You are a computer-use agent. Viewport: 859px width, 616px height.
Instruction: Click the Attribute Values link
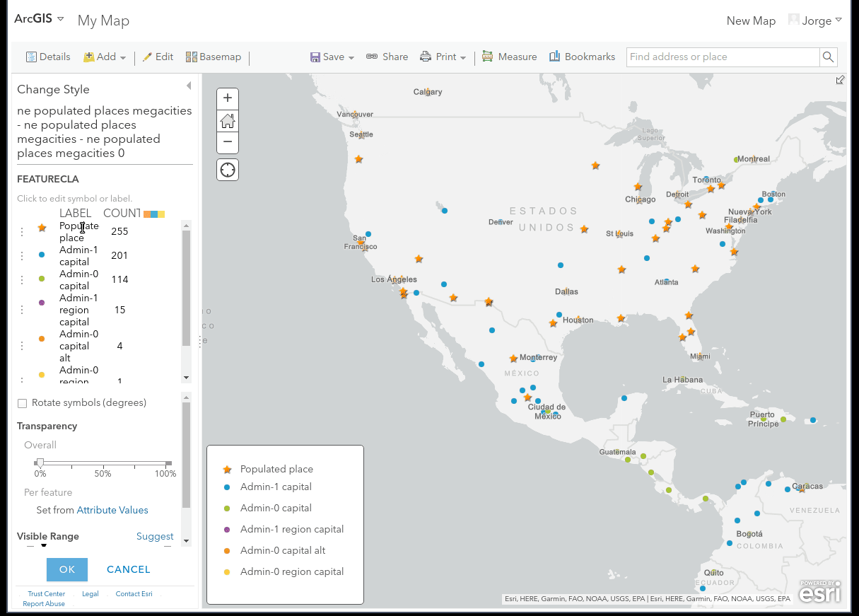(112, 510)
